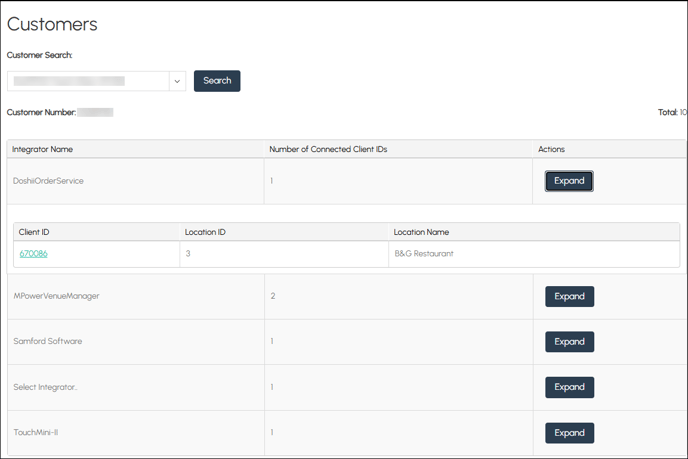688x459 pixels.
Task: Select the DoshiiOrderService integrator name
Action: click(48, 181)
